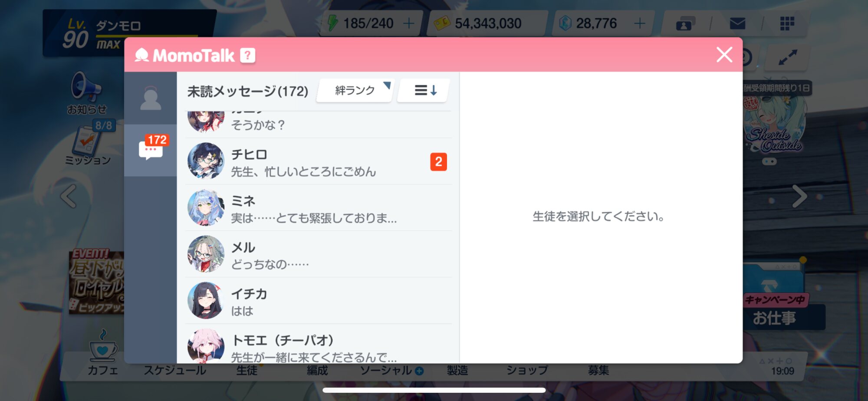Open ミネ's conversation
The width and height of the screenshot is (868, 401).
coord(319,208)
